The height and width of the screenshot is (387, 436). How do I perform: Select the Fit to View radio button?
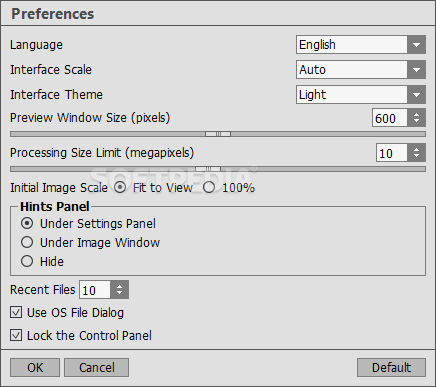click(x=120, y=188)
